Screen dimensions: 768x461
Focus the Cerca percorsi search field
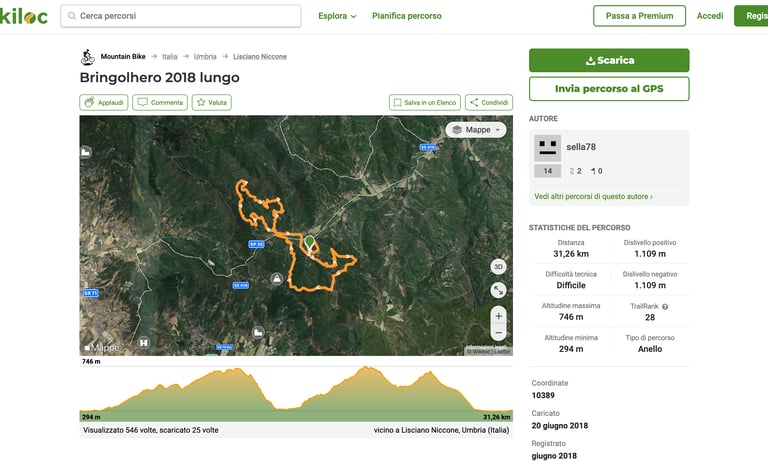coord(181,16)
